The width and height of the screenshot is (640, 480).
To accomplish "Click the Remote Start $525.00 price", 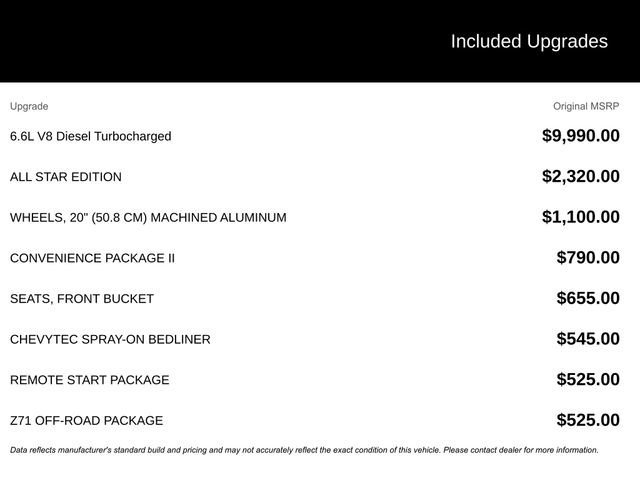I will pos(588,380).
